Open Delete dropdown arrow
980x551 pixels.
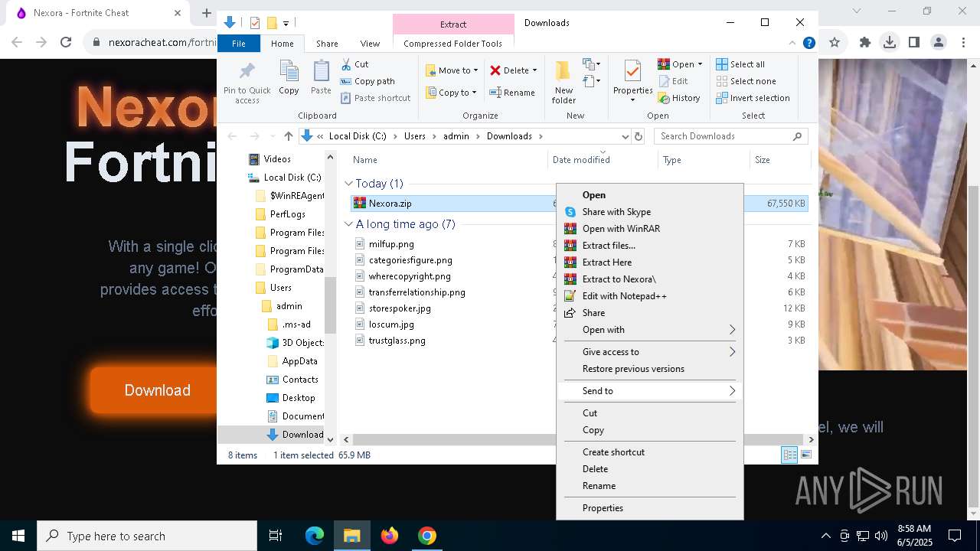(534, 70)
